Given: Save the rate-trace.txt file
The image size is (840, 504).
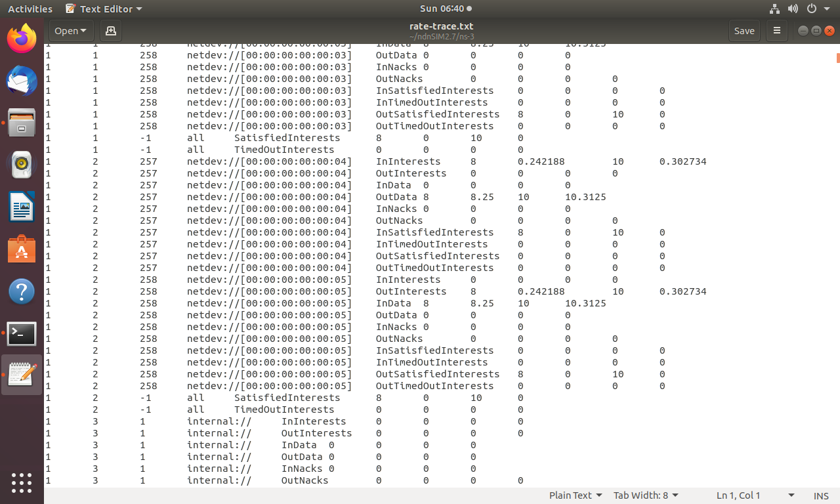Looking at the screenshot, I should [x=744, y=30].
